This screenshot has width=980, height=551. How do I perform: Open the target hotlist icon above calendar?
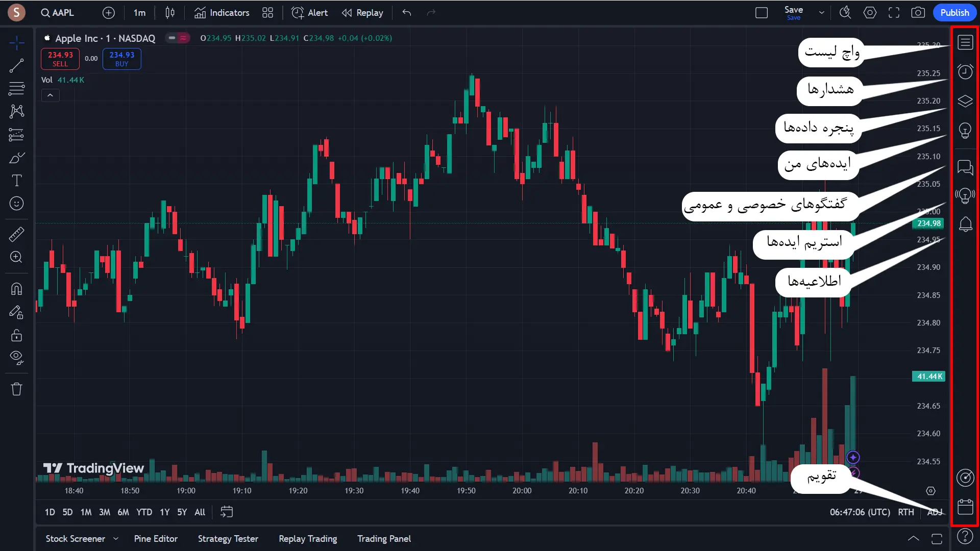point(965,478)
